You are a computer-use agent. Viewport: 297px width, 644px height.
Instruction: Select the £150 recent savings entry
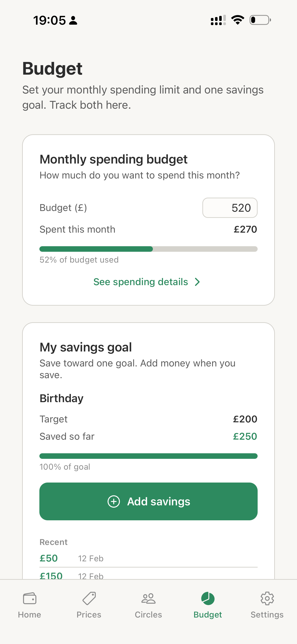point(51,576)
